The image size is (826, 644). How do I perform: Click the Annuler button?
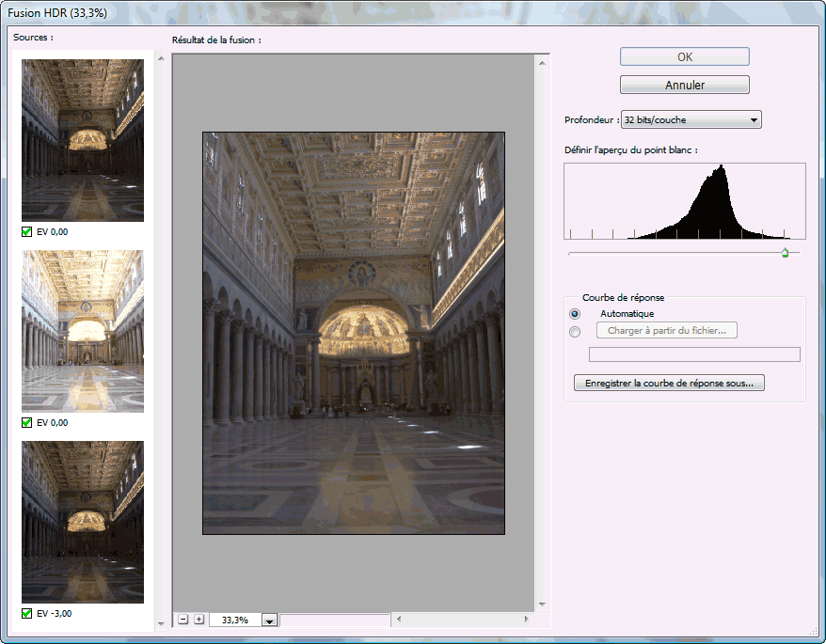[684, 85]
